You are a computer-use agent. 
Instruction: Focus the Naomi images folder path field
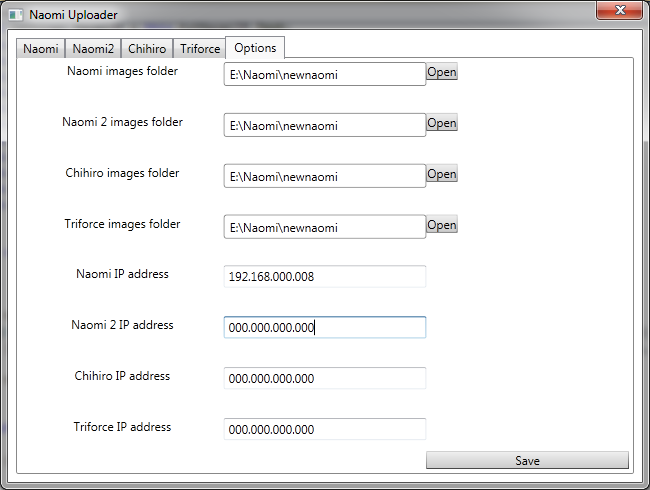pos(325,74)
